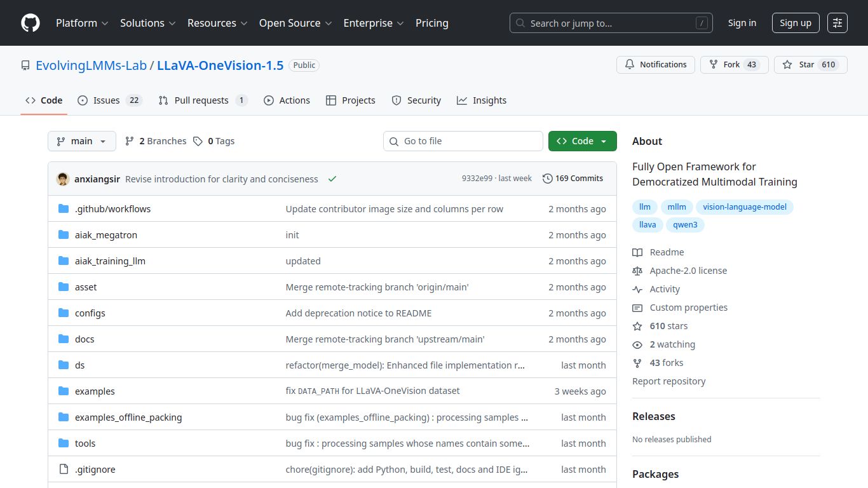The image size is (868, 488).
Task: Open the Open Source header menu
Action: 295,23
